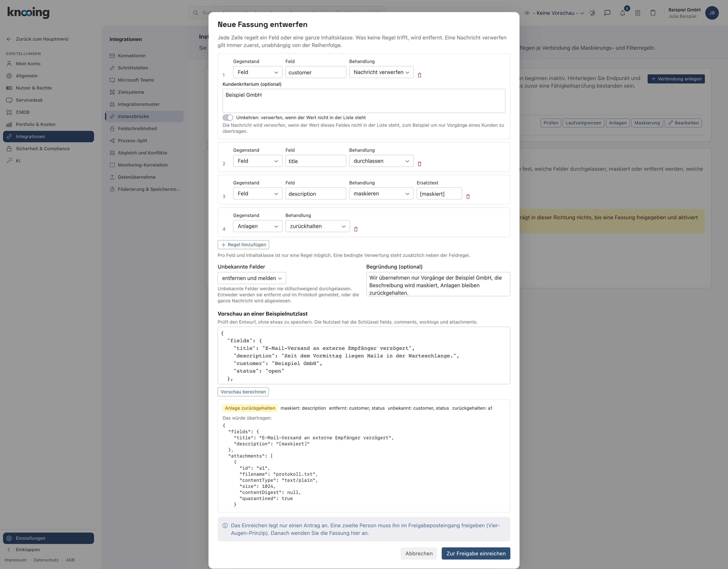This screenshot has width=728, height=569.
Task: Remove rule 3 for description field
Action: point(468,196)
